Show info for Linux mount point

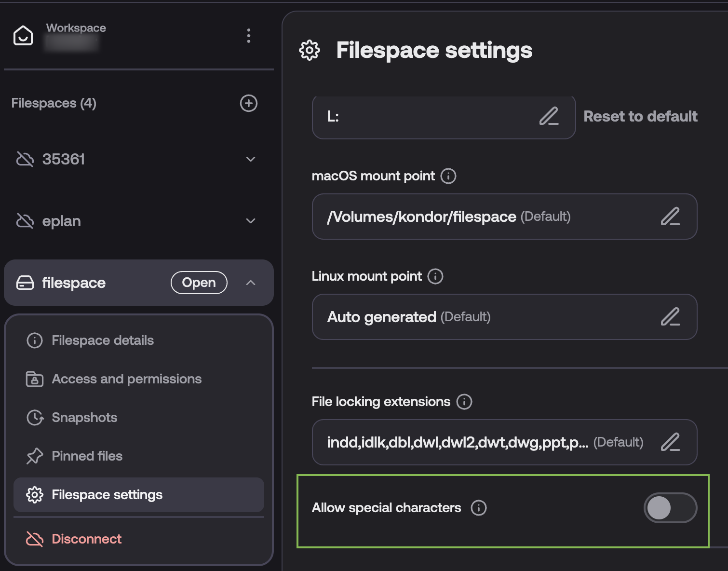click(x=435, y=276)
